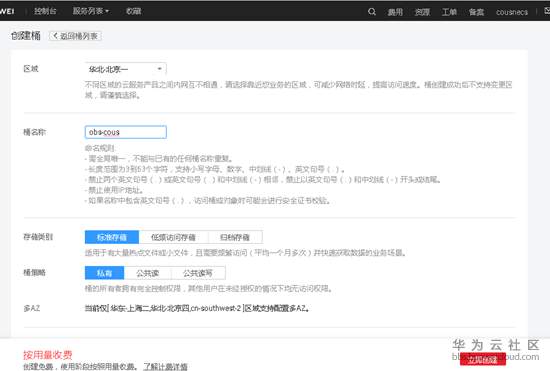Open the 费用 billing menu

pos(395,12)
